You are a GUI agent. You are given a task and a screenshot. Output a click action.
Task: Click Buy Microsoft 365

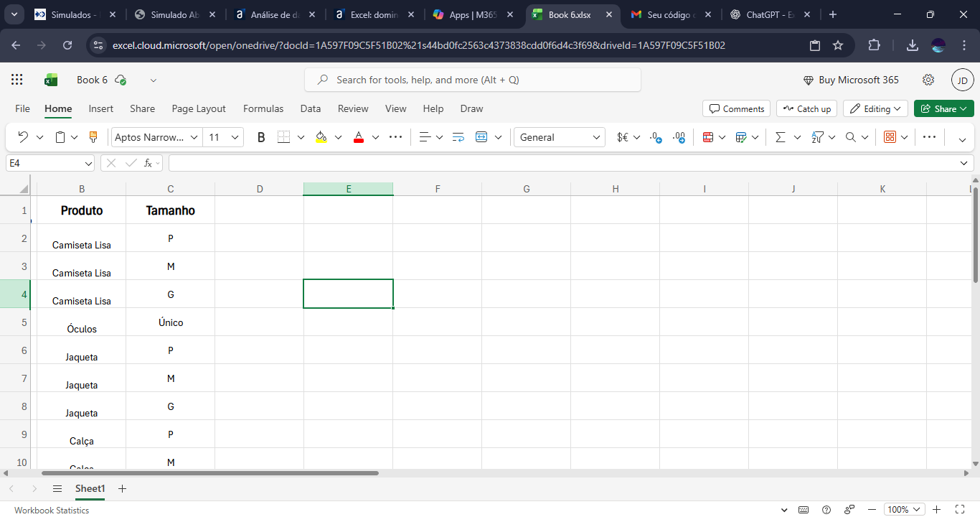850,80
